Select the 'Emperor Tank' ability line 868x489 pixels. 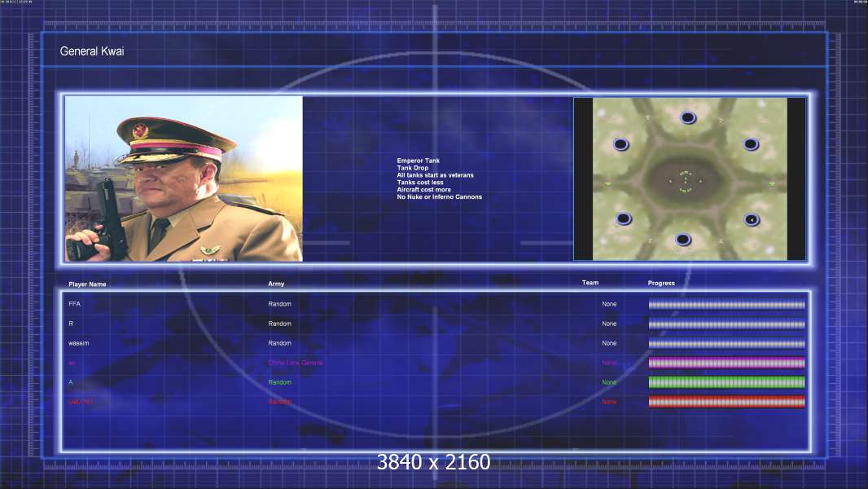(x=418, y=161)
